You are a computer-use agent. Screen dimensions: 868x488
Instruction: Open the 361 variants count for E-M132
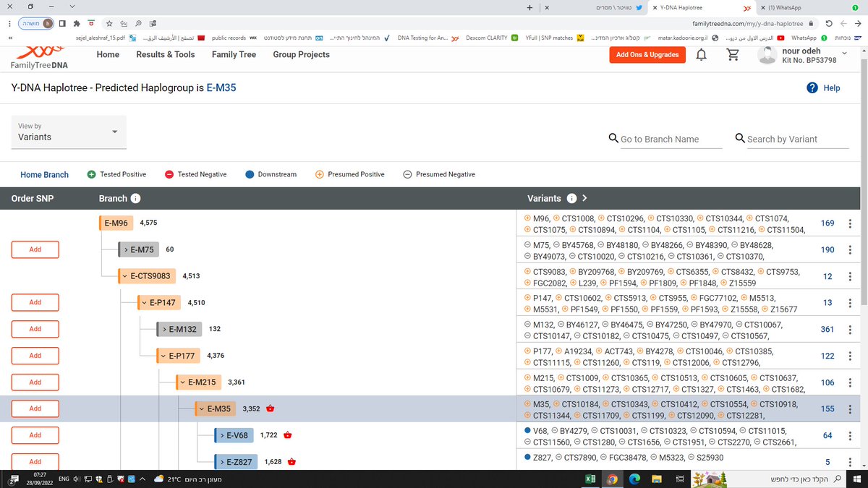(827, 329)
